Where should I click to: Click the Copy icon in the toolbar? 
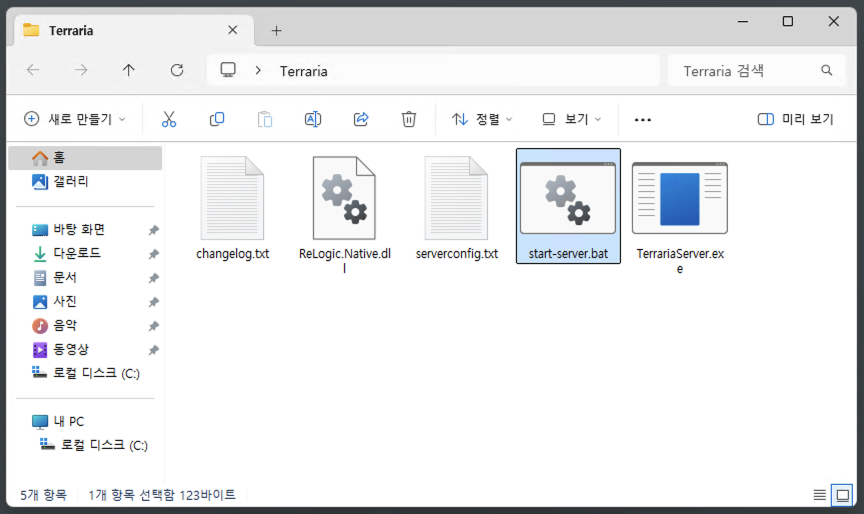pos(217,119)
